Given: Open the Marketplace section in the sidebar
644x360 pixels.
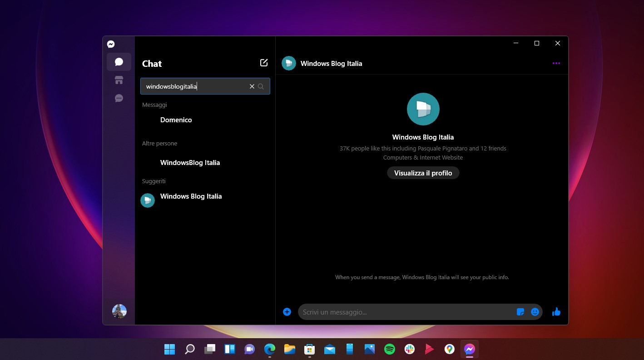Looking at the screenshot, I should (x=119, y=80).
